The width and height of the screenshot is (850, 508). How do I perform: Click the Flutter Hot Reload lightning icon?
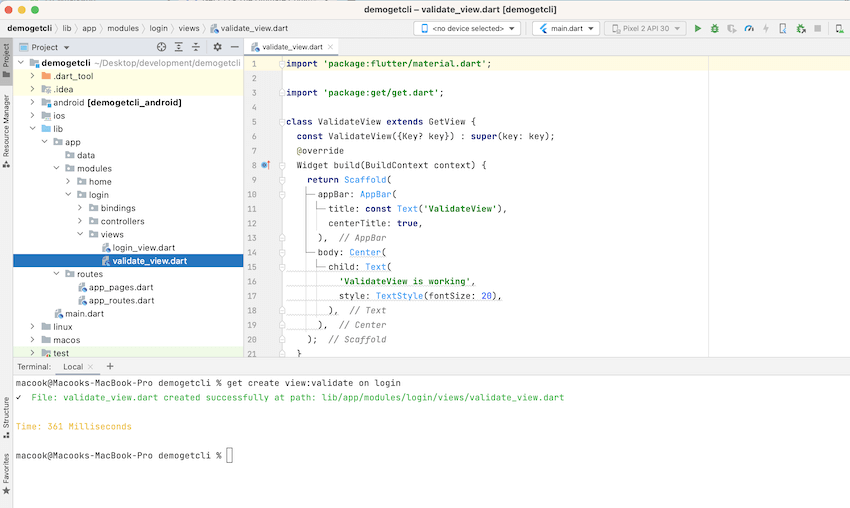click(765, 29)
